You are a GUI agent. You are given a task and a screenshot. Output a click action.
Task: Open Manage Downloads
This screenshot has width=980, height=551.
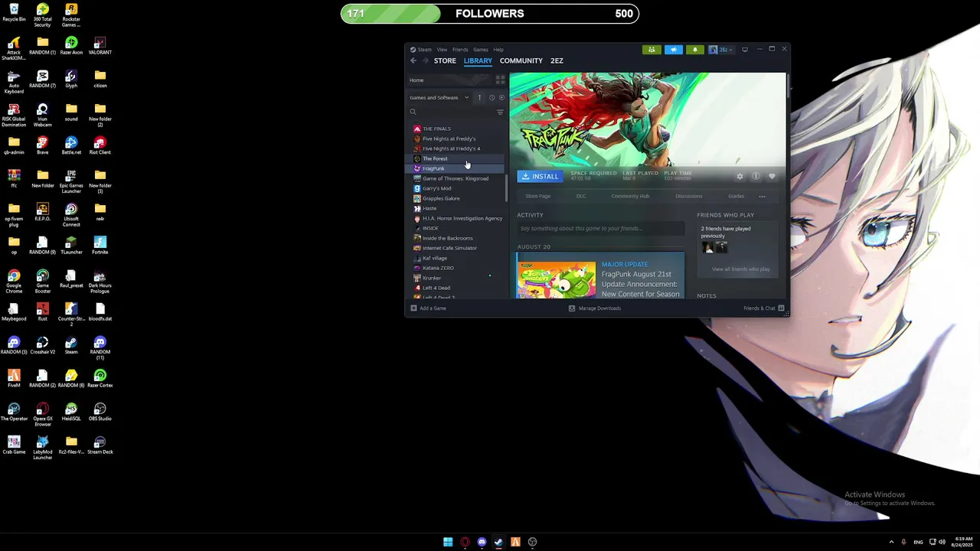point(595,308)
